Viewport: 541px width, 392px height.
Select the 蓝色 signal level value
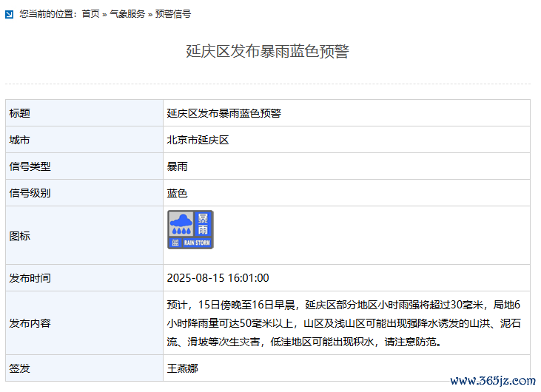[x=177, y=193]
